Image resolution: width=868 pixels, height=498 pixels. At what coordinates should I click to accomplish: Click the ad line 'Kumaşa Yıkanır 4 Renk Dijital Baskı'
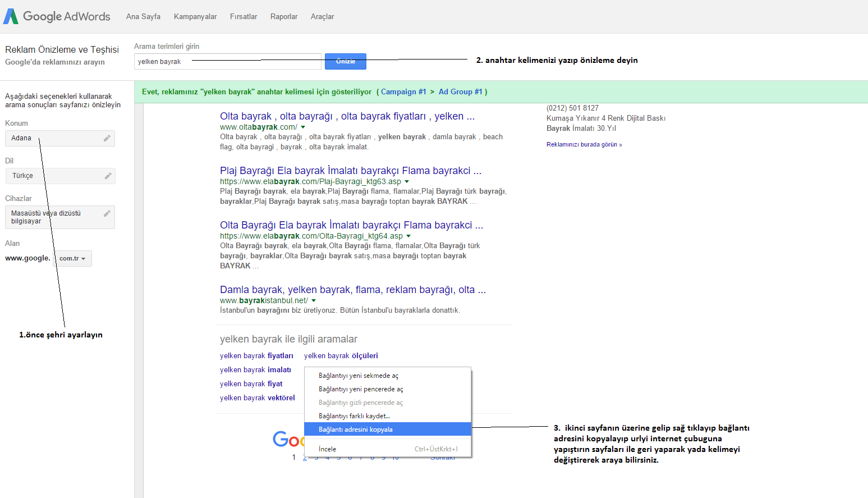(606, 118)
